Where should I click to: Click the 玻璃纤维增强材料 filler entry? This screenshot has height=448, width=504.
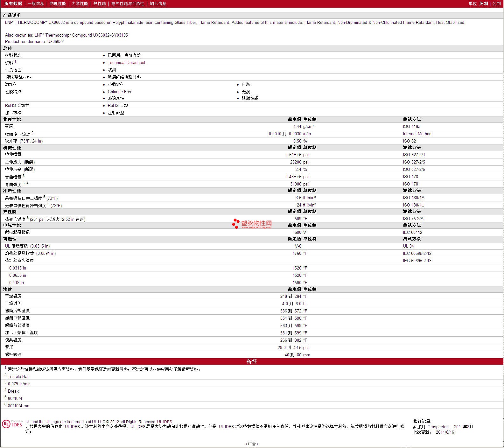click(124, 77)
